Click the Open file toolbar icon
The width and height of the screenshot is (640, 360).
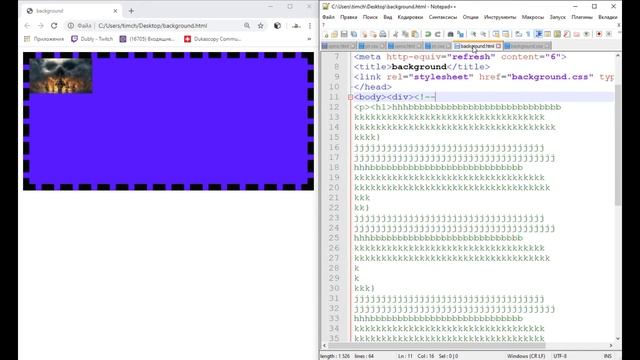coord(334,34)
